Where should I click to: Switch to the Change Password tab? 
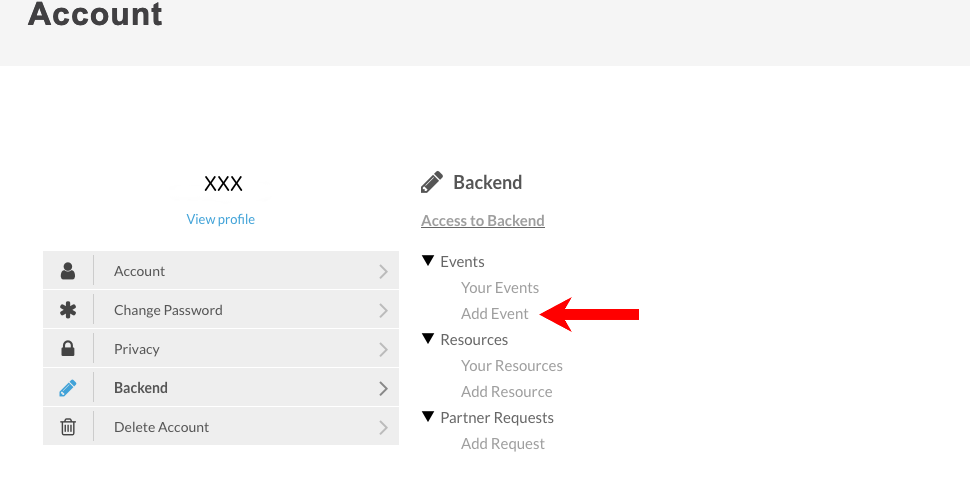(168, 310)
